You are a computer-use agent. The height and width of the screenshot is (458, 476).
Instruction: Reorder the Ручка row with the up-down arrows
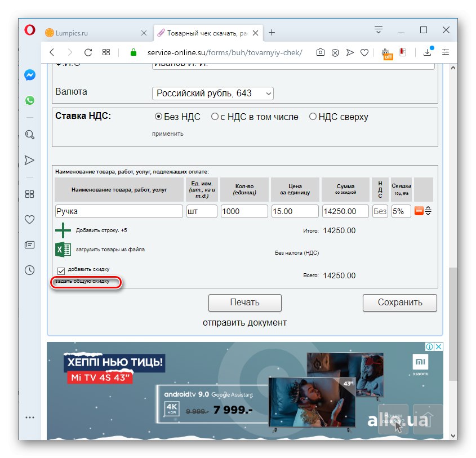point(428,211)
